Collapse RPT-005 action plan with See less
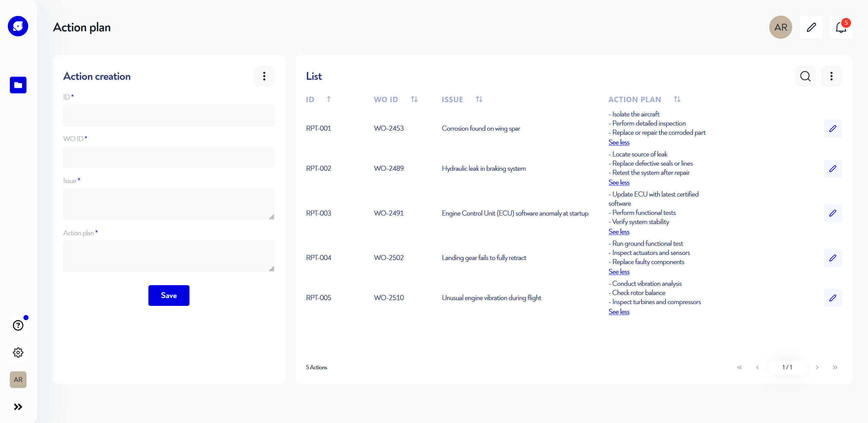This screenshot has height=423, width=868. point(619,312)
